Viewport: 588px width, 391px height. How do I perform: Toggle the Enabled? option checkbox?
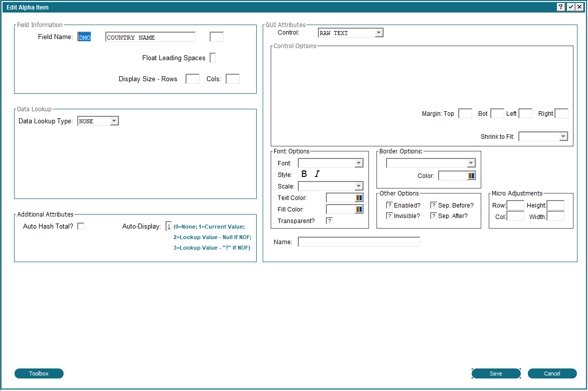tap(389, 205)
